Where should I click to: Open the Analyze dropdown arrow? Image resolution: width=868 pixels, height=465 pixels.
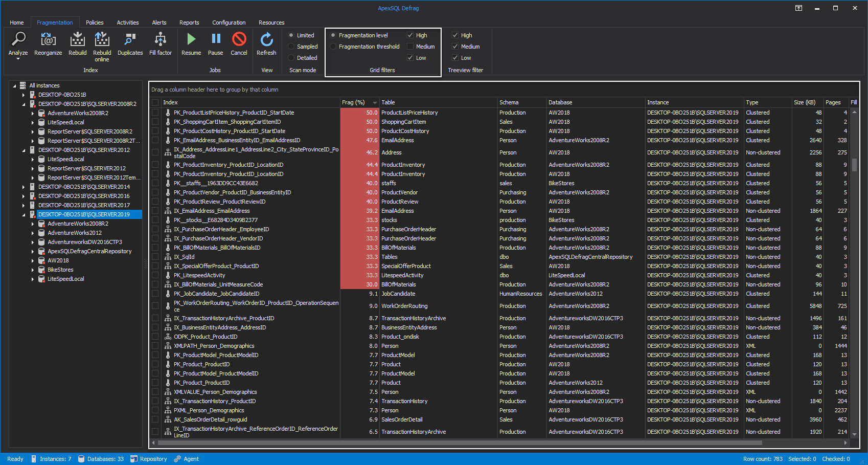click(18, 59)
